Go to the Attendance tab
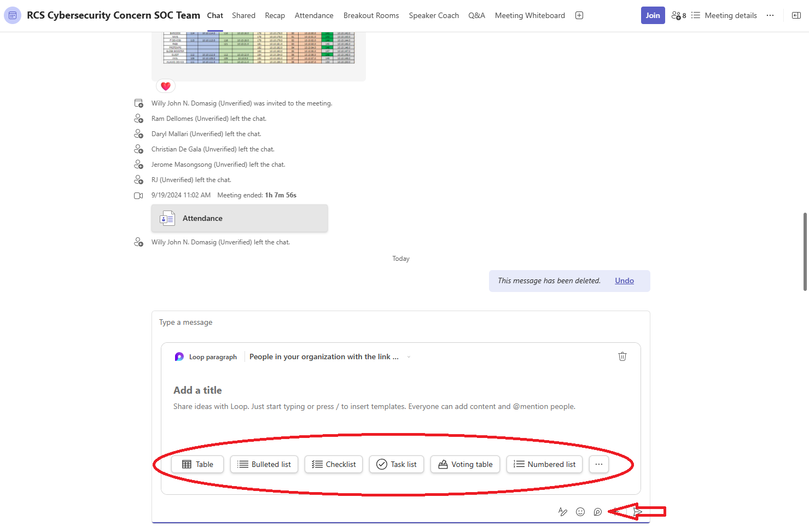Viewport: 809px width, 532px height. click(314, 15)
